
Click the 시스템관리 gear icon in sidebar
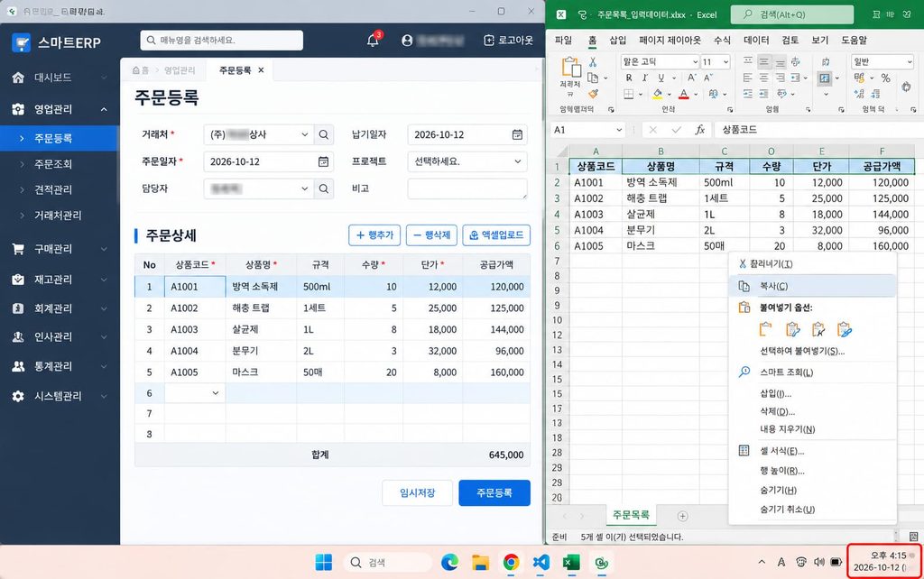(18, 396)
